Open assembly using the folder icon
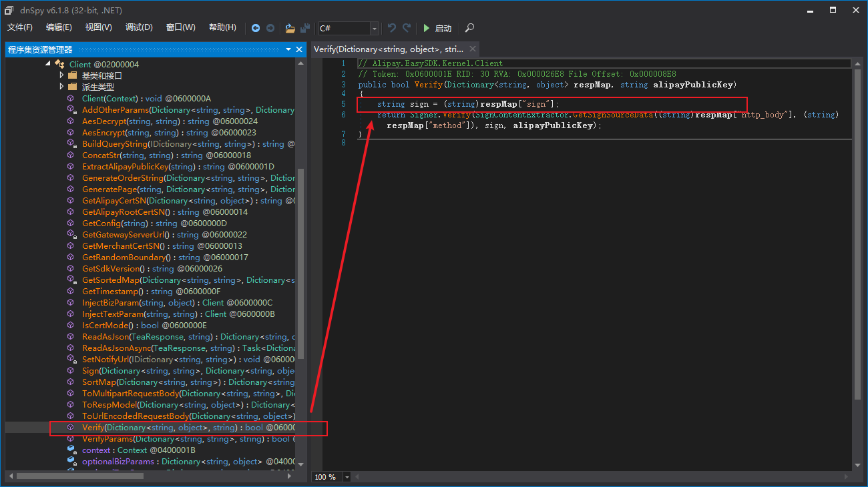868x487 pixels. click(290, 28)
